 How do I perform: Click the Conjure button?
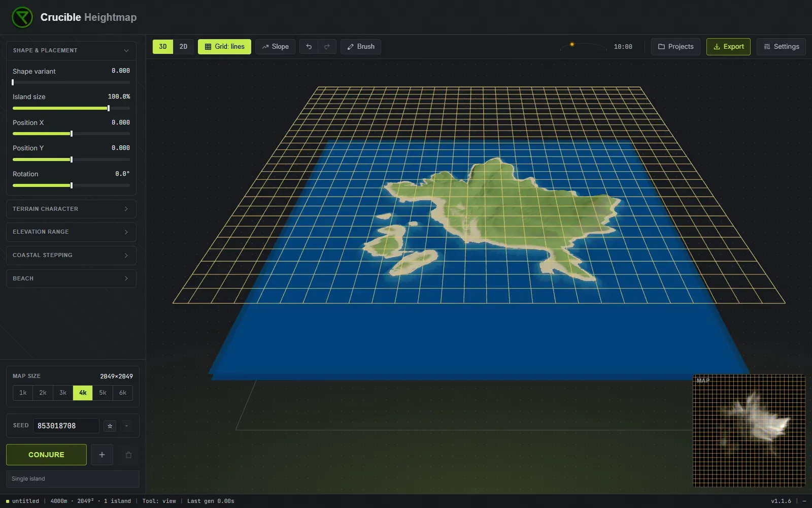coord(46,455)
